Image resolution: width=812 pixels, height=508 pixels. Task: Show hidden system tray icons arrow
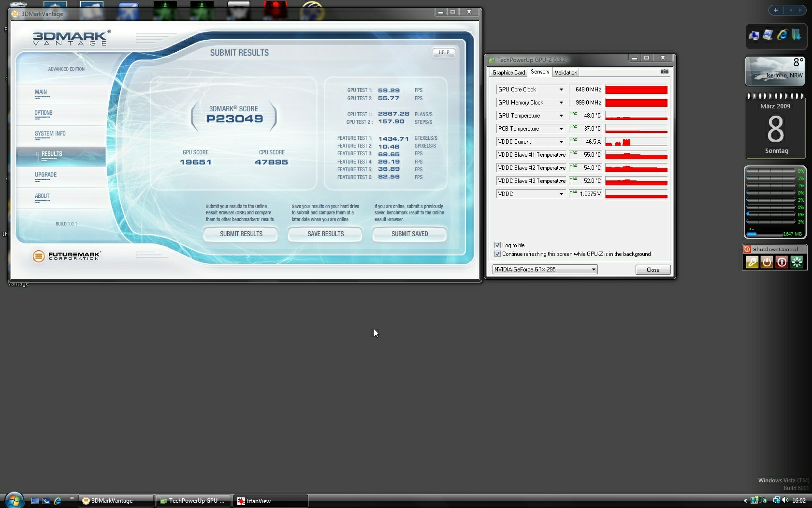[745, 501]
